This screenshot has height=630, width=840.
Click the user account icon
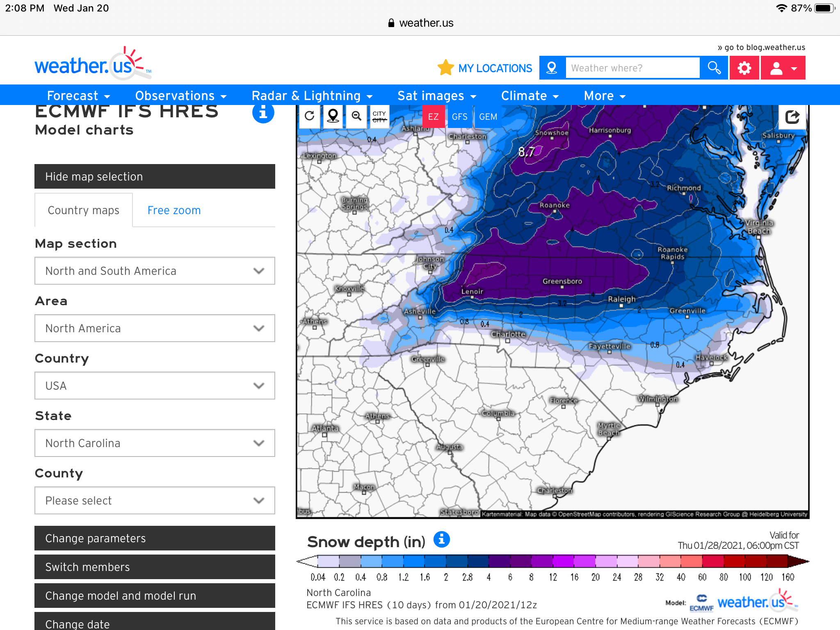(783, 68)
